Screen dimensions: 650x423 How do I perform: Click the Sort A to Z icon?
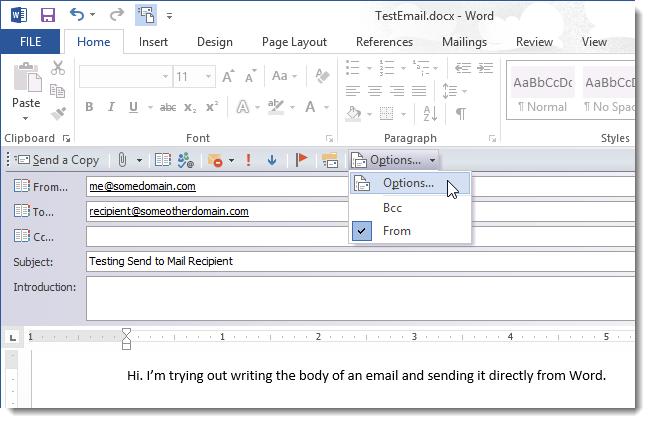(430, 113)
